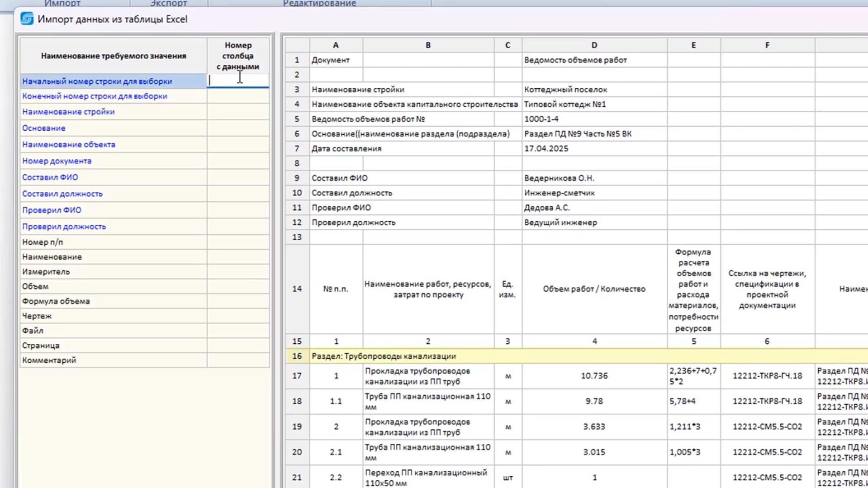Click the Объем работ / Количество header cell
The image size is (868, 488).
coord(594,289)
